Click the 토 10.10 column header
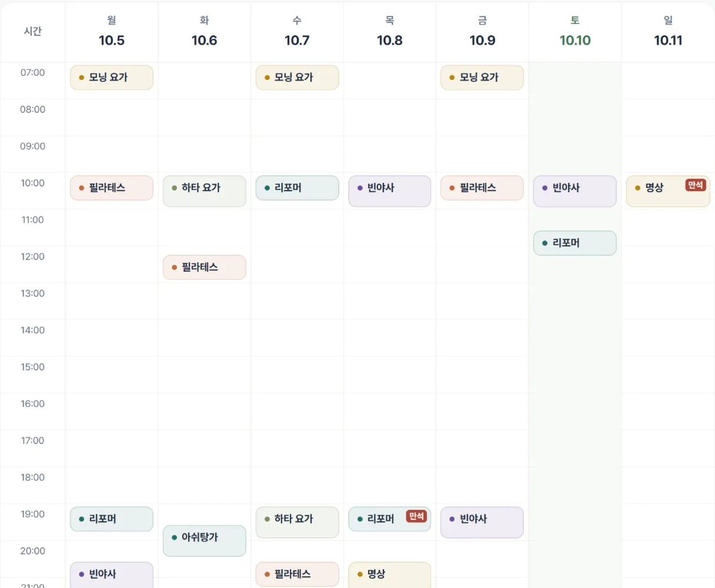Screen dimensions: 715x588 coord(575,32)
